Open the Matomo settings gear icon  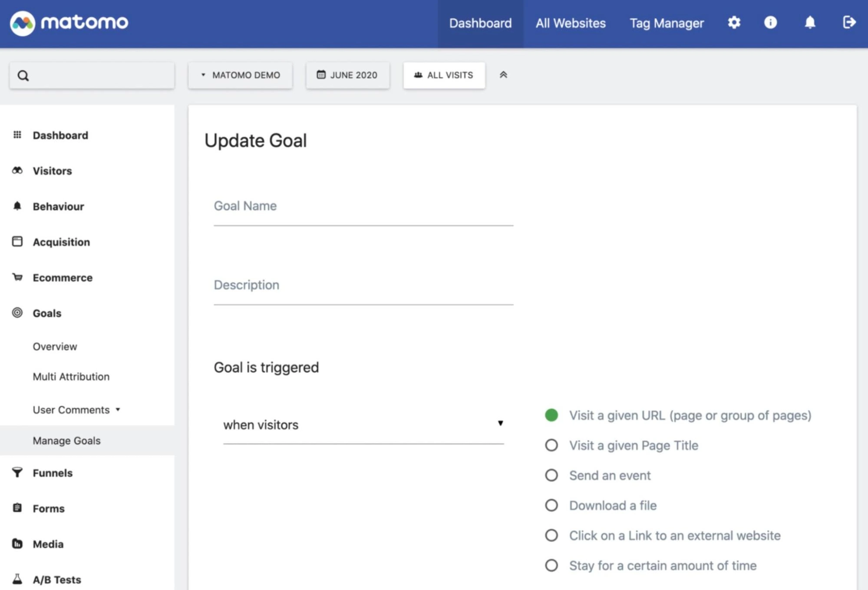click(734, 23)
